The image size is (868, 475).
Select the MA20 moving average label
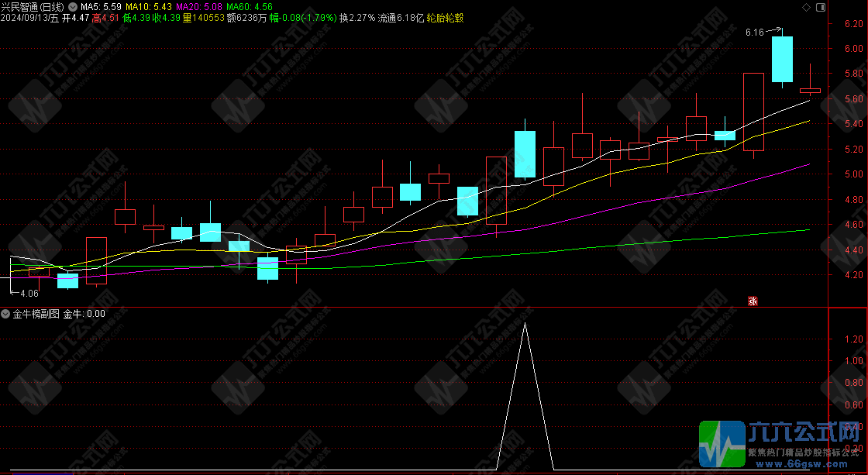198,6
